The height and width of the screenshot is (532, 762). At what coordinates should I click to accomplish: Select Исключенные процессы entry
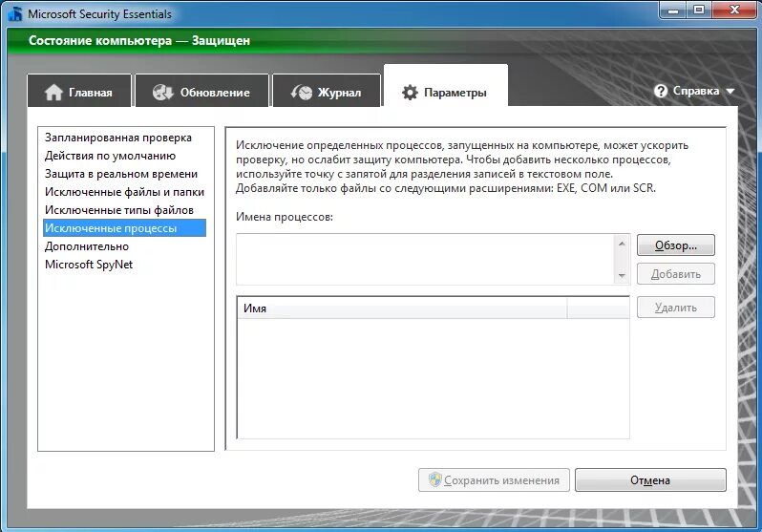(124, 228)
